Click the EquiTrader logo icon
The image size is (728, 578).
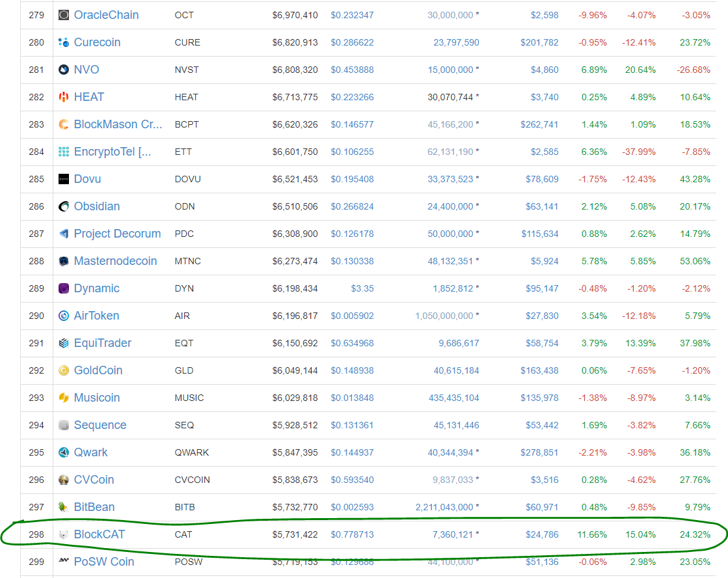(64, 343)
